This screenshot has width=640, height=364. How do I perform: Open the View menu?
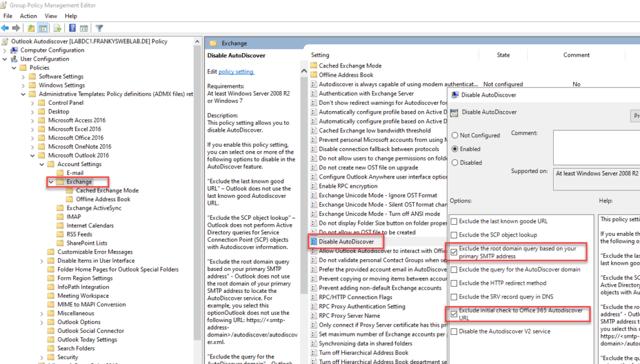(x=51, y=16)
